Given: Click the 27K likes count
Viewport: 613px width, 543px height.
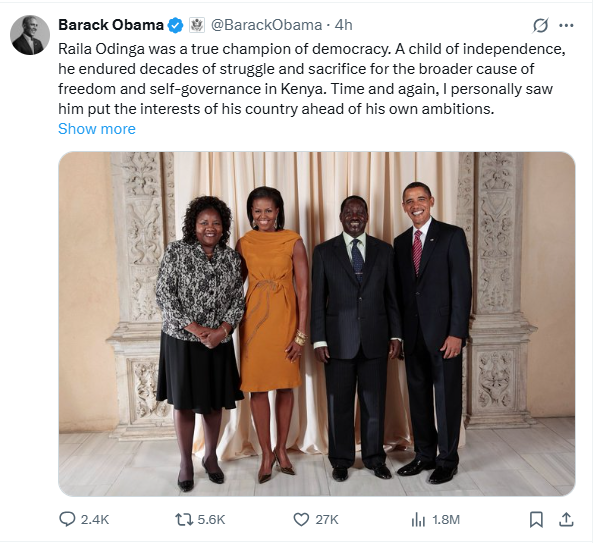Looking at the screenshot, I should coord(327,520).
